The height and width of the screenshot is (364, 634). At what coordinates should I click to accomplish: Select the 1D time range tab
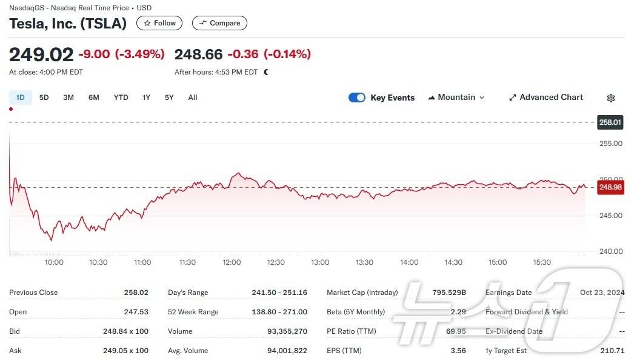[20, 98]
